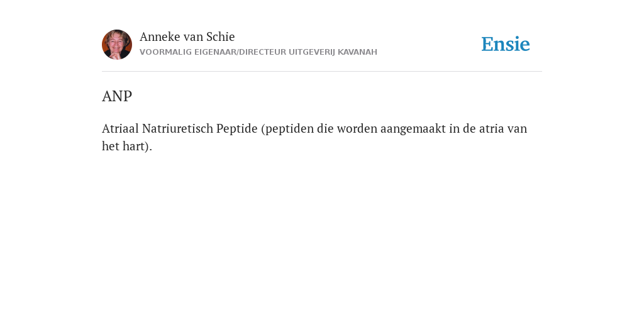The height and width of the screenshot is (322, 644).
Task: Click the word Atriaal in the definition
Action: (120, 128)
